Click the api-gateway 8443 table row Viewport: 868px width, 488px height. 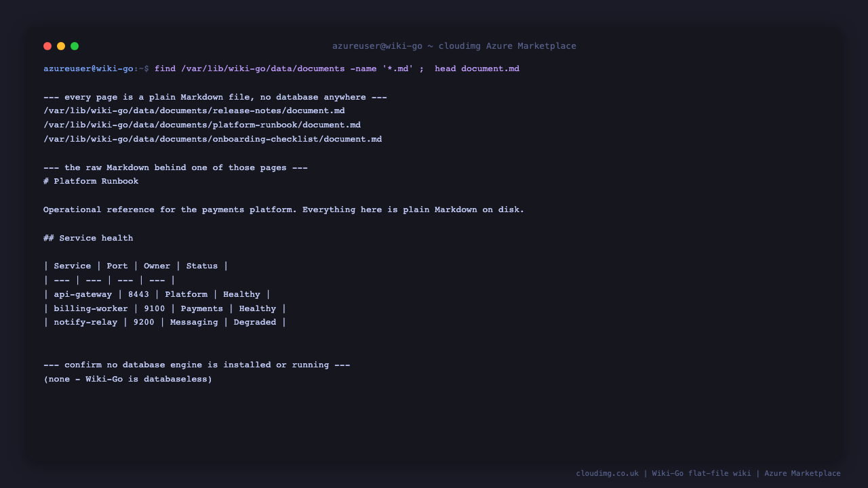[x=157, y=295]
